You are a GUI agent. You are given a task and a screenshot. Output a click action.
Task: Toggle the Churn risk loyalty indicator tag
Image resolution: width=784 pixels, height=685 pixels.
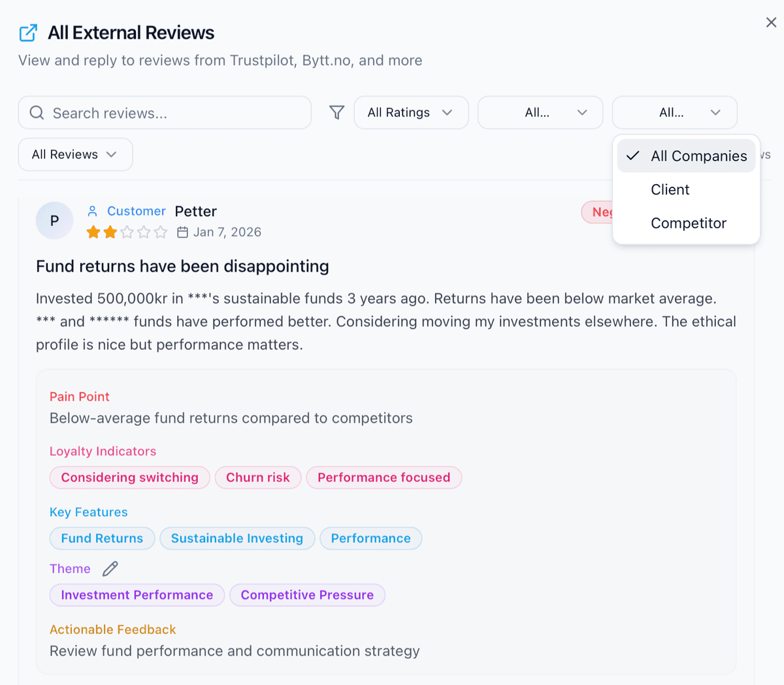(x=258, y=477)
